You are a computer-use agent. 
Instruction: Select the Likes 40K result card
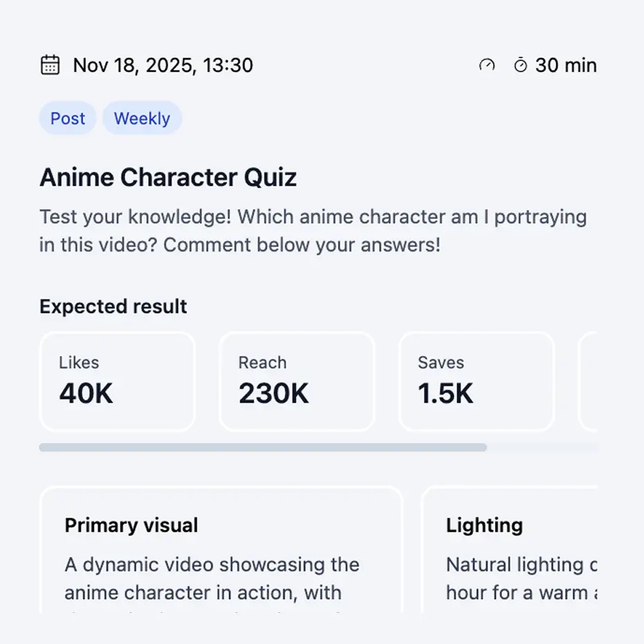tap(117, 382)
